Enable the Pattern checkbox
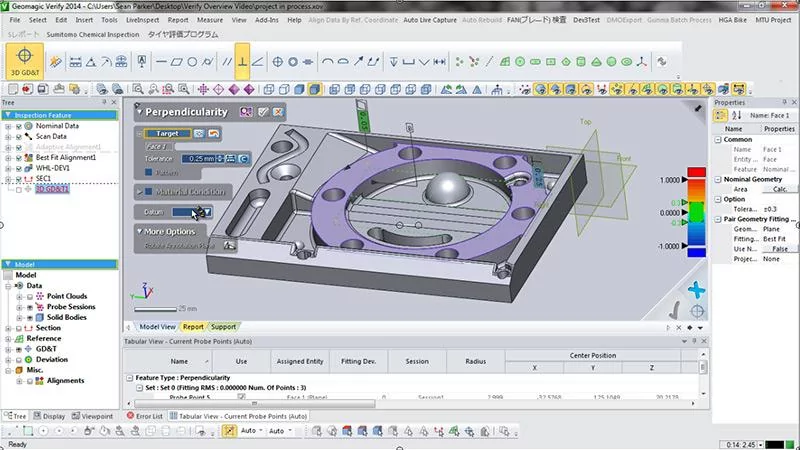The width and height of the screenshot is (800, 450). [146, 171]
